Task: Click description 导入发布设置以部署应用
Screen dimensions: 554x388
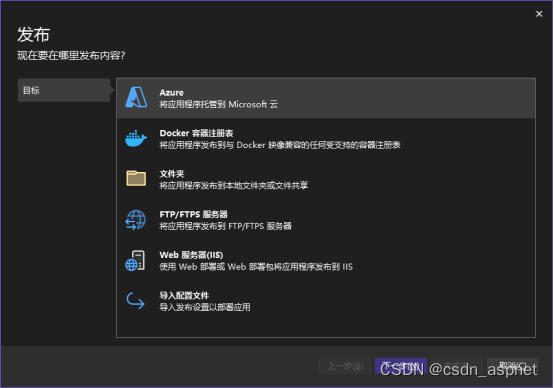Action: pyautogui.click(x=205, y=307)
